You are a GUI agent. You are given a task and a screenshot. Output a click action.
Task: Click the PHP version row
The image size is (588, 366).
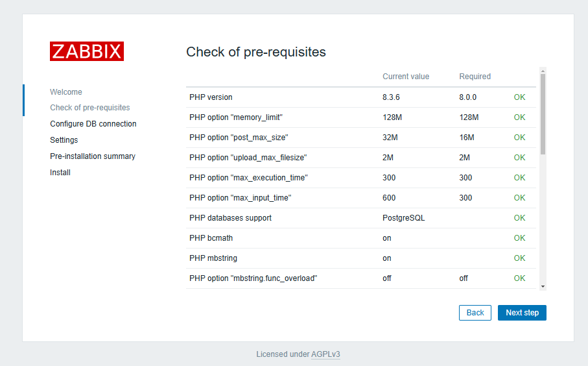click(211, 97)
